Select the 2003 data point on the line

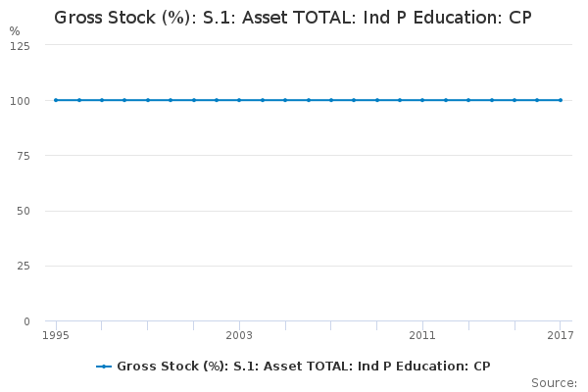pos(239,100)
